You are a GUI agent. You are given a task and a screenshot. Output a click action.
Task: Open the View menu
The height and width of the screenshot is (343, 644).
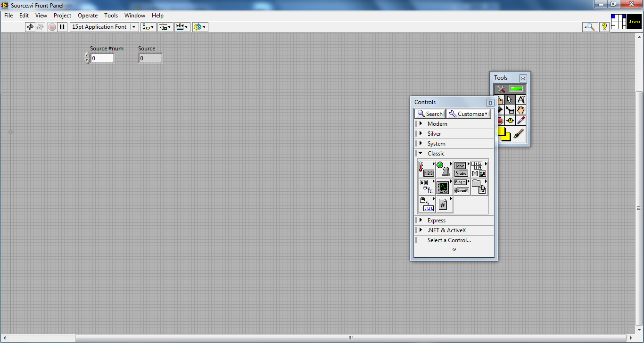click(x=41, y=16)
